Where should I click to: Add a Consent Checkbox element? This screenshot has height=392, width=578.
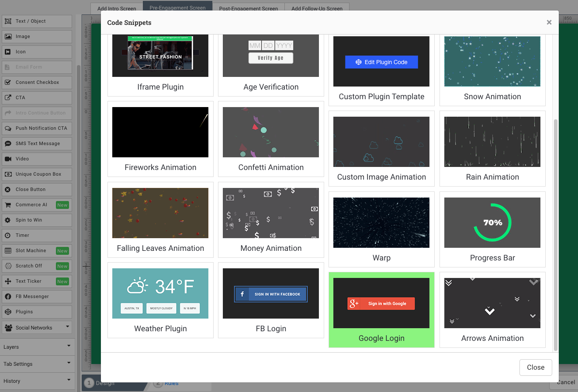37,83
